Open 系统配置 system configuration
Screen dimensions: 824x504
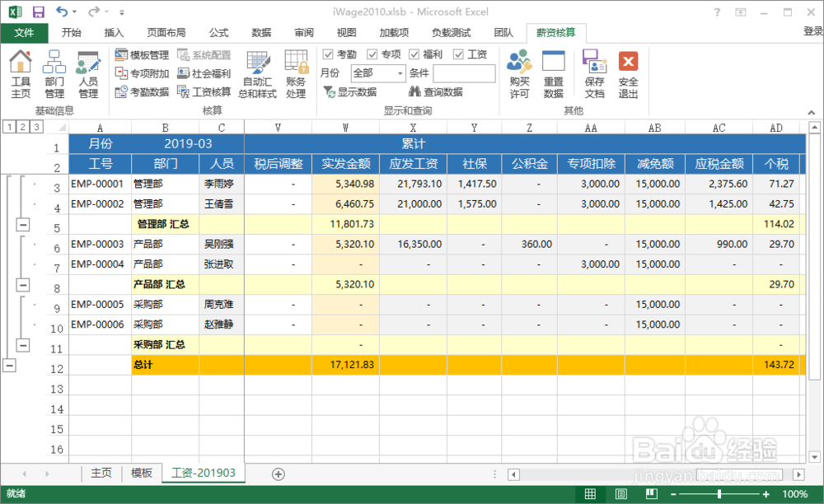coord(204,54)
